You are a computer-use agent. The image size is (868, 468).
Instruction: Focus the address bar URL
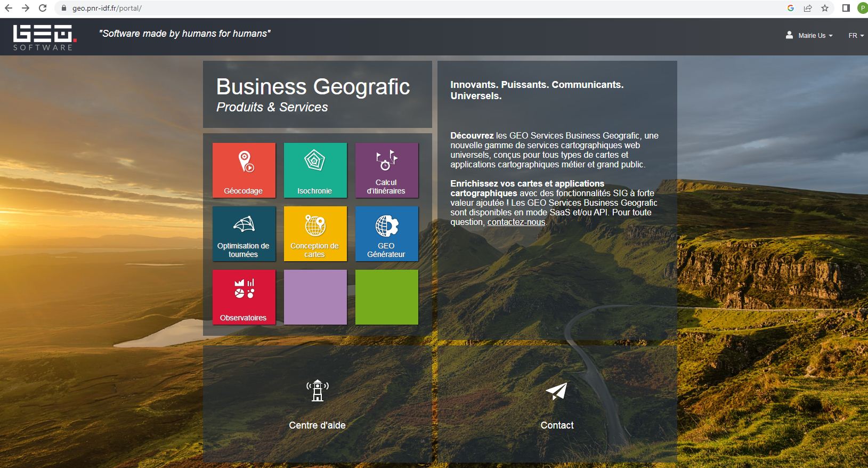click(x=107, y=9)
